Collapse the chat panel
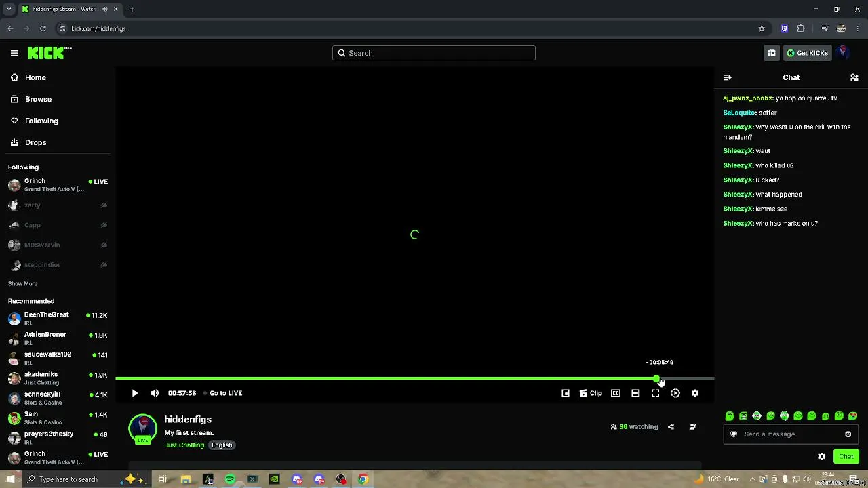 728,77
